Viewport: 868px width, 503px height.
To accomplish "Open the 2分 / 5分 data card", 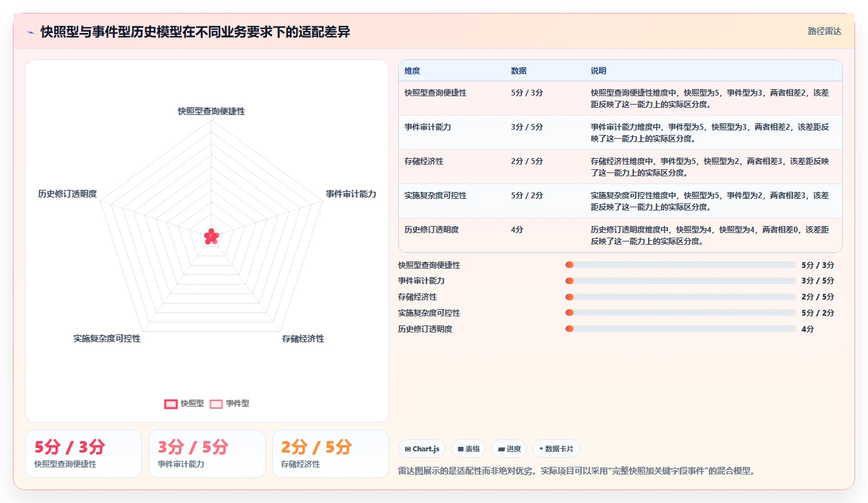I will tap(330, 454).
